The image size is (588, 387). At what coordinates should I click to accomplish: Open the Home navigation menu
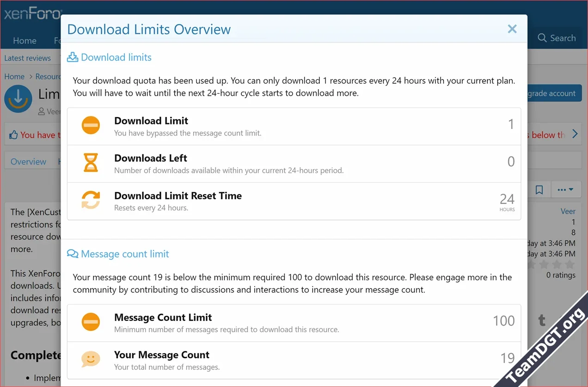pyautogui.click(x=24, y=41)
